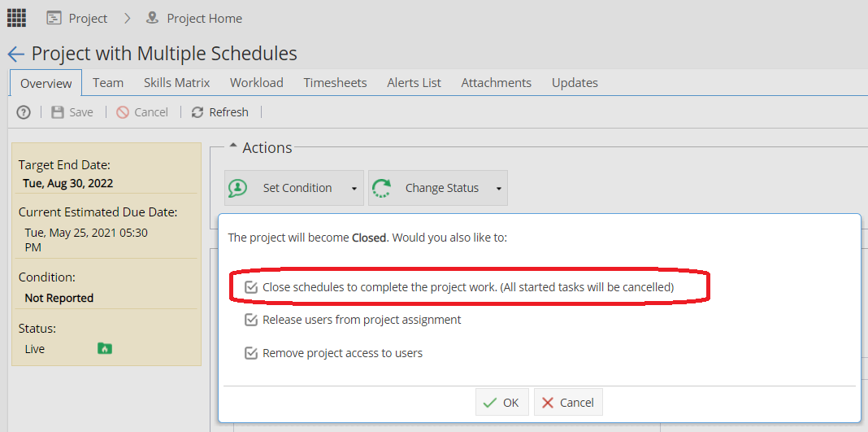Click Project with Multiple Schedules title

pyautogui.click(x=164, y=54)
